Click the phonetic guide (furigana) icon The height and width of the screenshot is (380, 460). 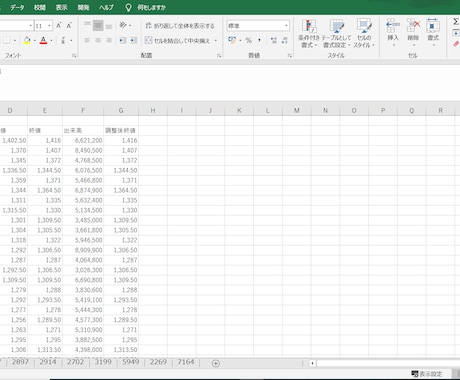(x=63, y=41)
